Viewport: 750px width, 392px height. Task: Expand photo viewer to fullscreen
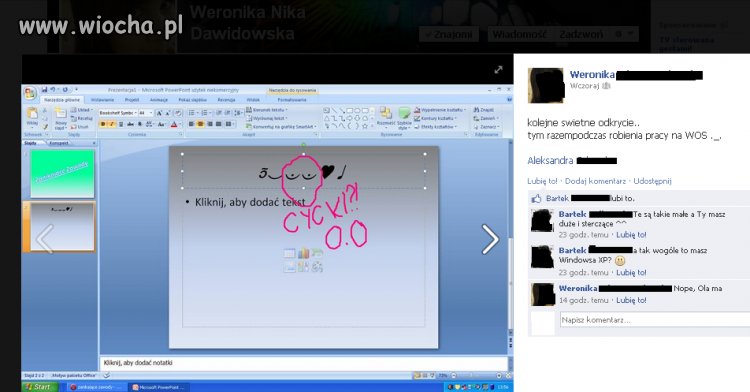click(498, 70)
